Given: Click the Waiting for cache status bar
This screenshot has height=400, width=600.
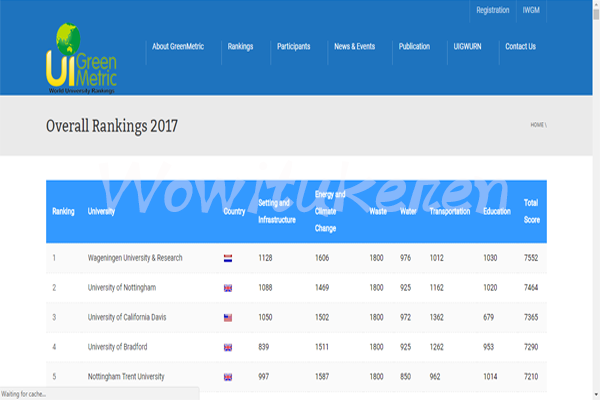Looking at the screenshot, I should pos(99,394).
